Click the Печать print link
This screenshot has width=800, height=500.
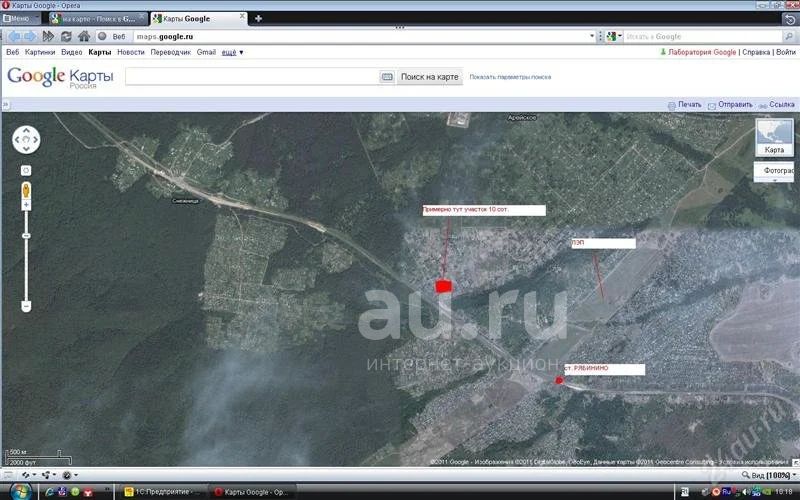689,104
